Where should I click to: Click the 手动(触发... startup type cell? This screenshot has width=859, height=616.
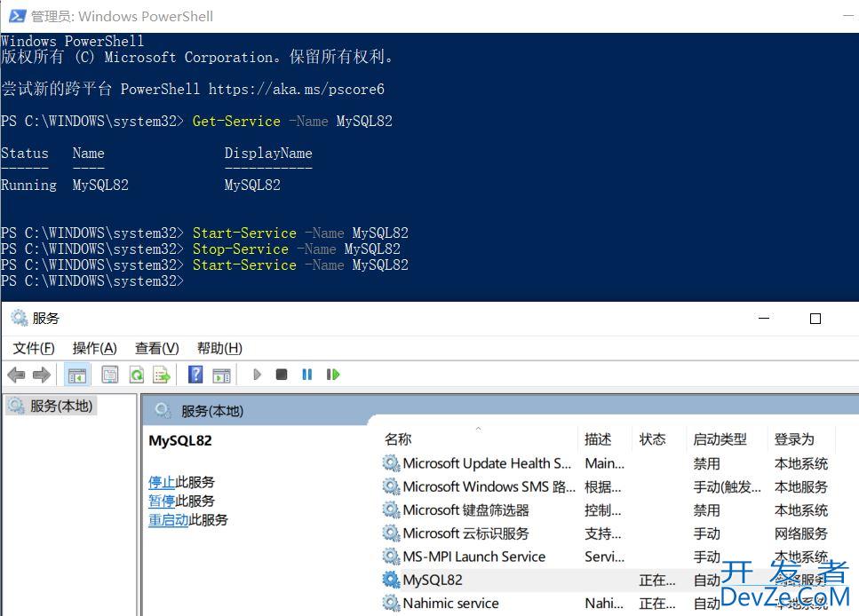[727, 486]
